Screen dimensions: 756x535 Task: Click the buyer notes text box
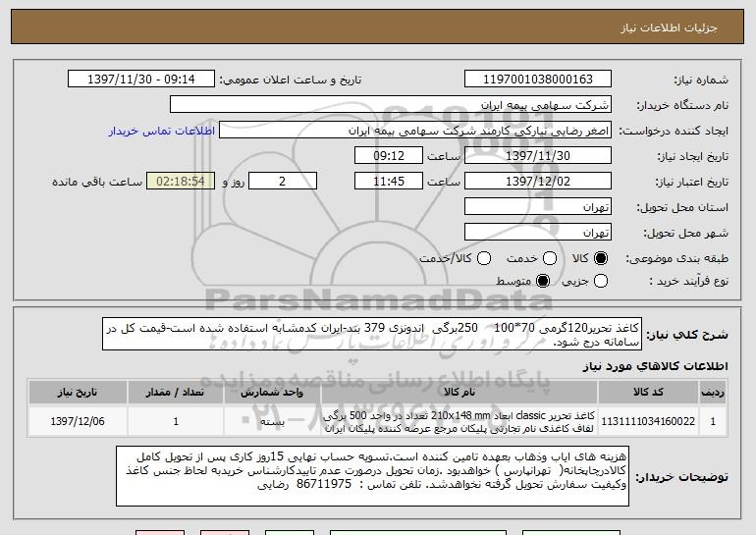pyautogui.click(x=372, y=476)
